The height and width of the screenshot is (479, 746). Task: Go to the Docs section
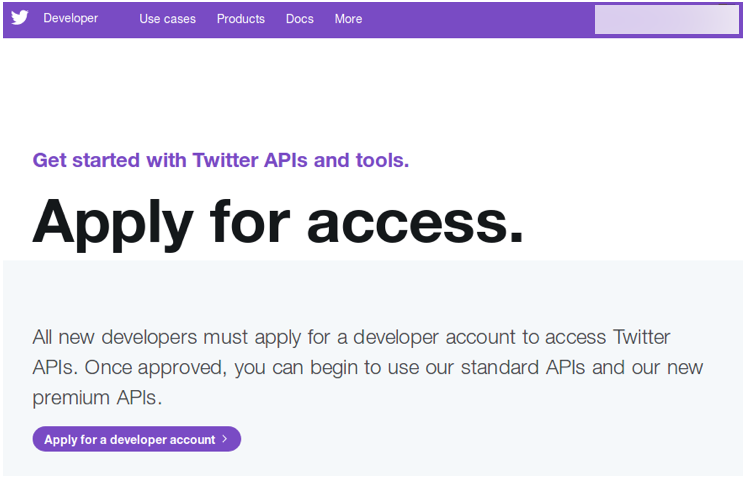click(299, 19)
